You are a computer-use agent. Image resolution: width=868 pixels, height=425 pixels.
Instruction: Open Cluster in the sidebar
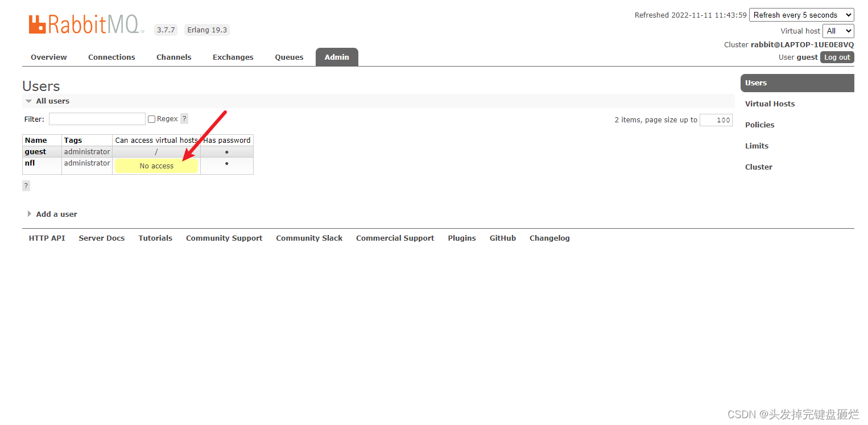pyautogui.click(x=759, y=167)
